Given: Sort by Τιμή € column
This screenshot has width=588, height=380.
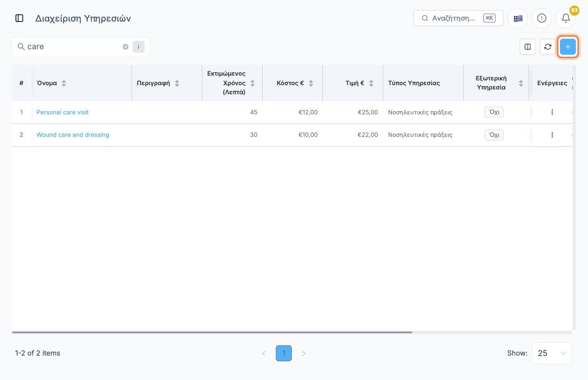Looking at the screenshot, I should (371, 83).
